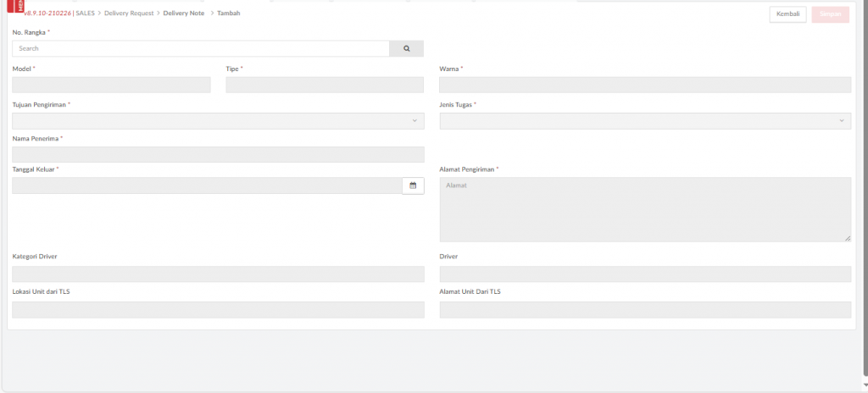Click the magnifier search icon beside No. Rangka
This screenshot has width=868, height=393.
pyautogui.click(x=406, y=49)
